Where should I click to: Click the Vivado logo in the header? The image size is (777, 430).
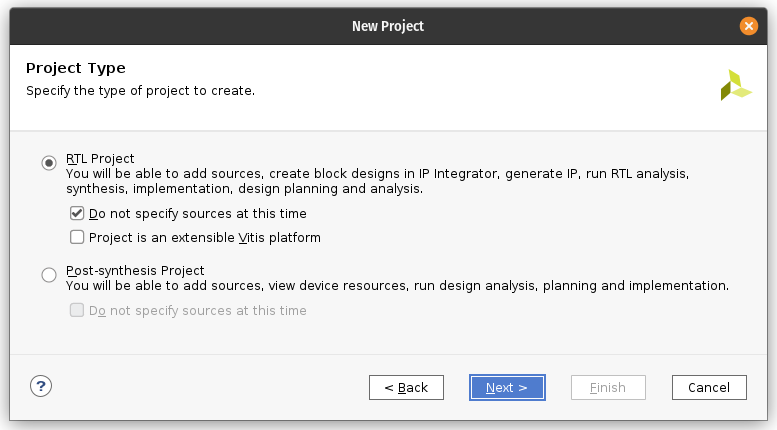(736, 85)
